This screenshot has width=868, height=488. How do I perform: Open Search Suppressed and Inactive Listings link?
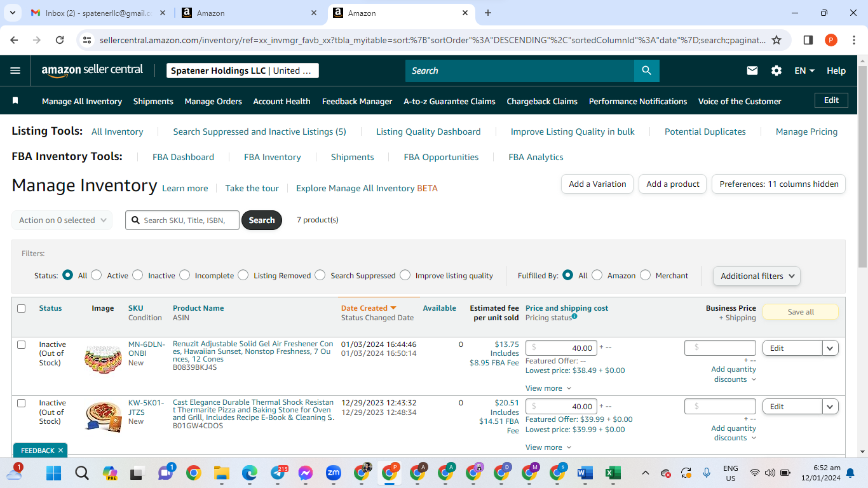[x=260, y=132]
